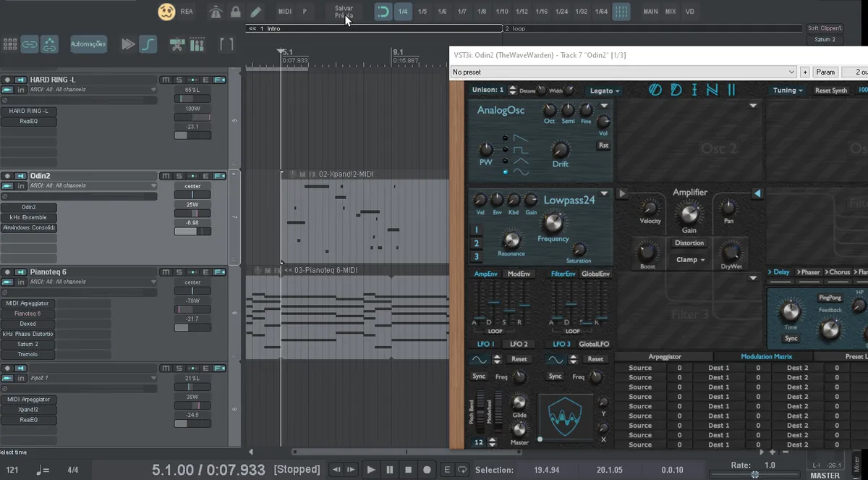Open the Tuning dropdown in Odin2
This screenshot has width=868, height=480.
pos(788,90)
